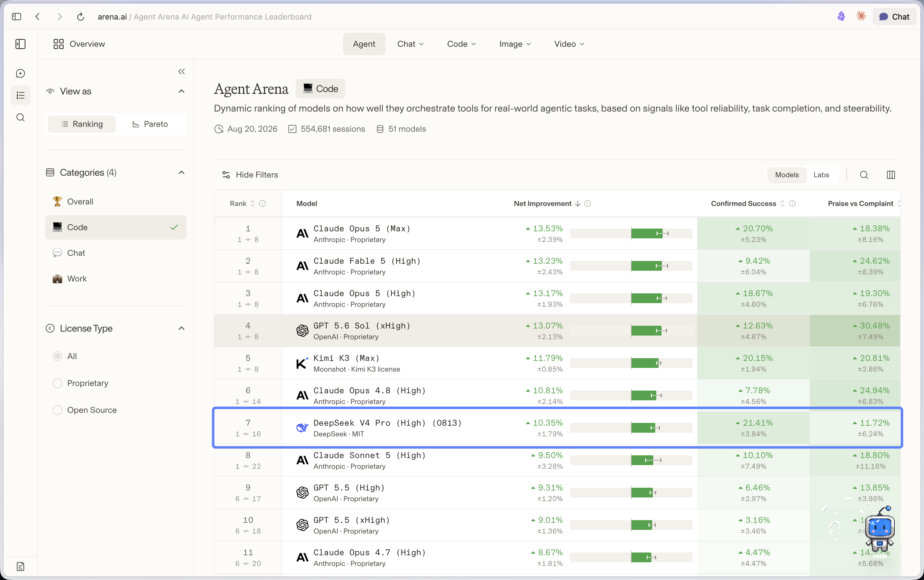Show info for Net Improvement column

tap(588, 204)
